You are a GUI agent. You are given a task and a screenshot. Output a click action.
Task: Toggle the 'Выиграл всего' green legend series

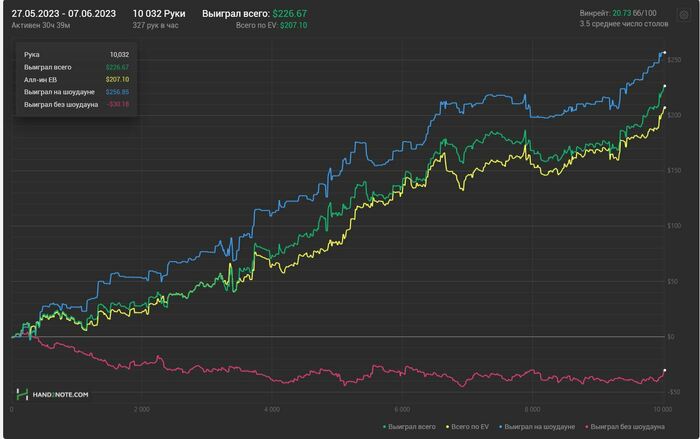(x=409, y=427)
